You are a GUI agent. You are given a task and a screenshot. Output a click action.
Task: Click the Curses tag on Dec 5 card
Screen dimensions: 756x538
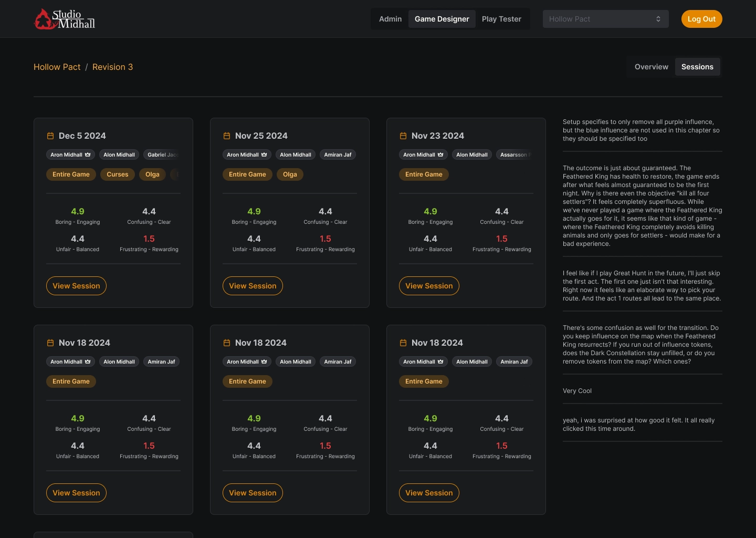118,174
